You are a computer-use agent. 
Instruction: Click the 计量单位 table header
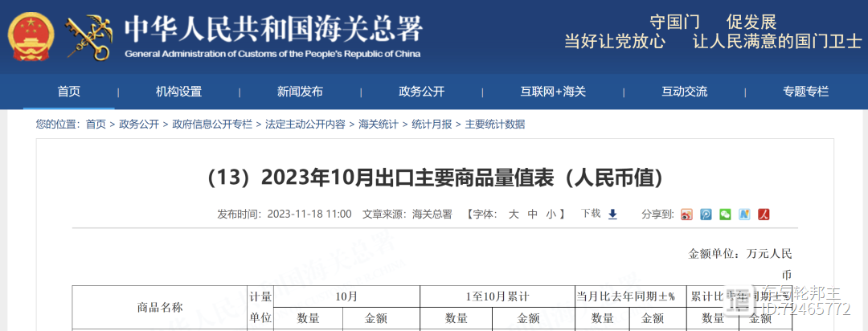(x=260, y=308)
